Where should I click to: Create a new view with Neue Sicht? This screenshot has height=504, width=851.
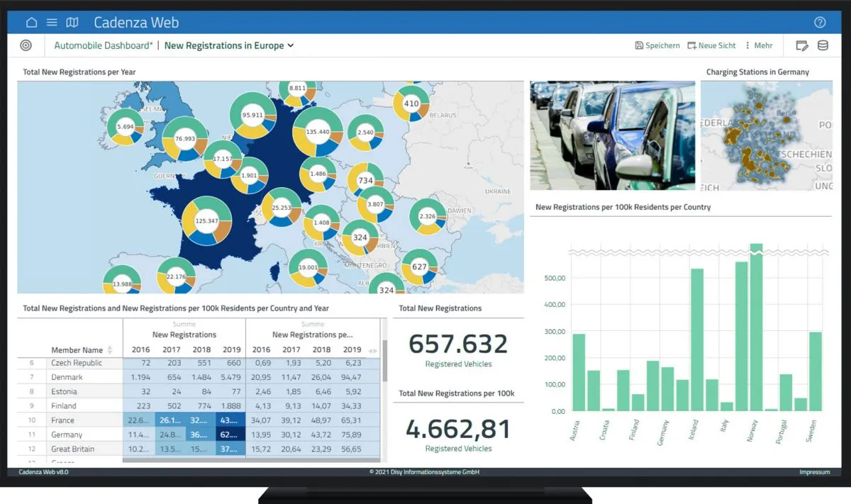click(711, 45)
